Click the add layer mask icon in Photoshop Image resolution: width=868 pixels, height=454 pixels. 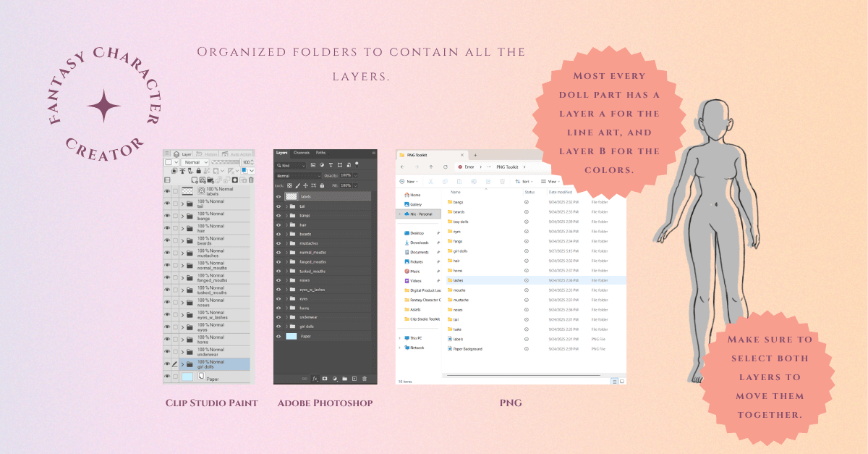pos(325,378)
